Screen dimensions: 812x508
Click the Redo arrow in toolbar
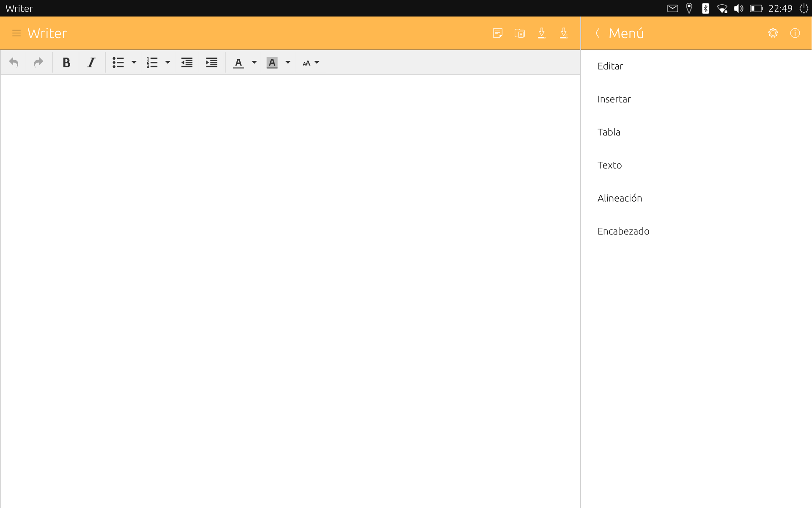click(38, 63)
